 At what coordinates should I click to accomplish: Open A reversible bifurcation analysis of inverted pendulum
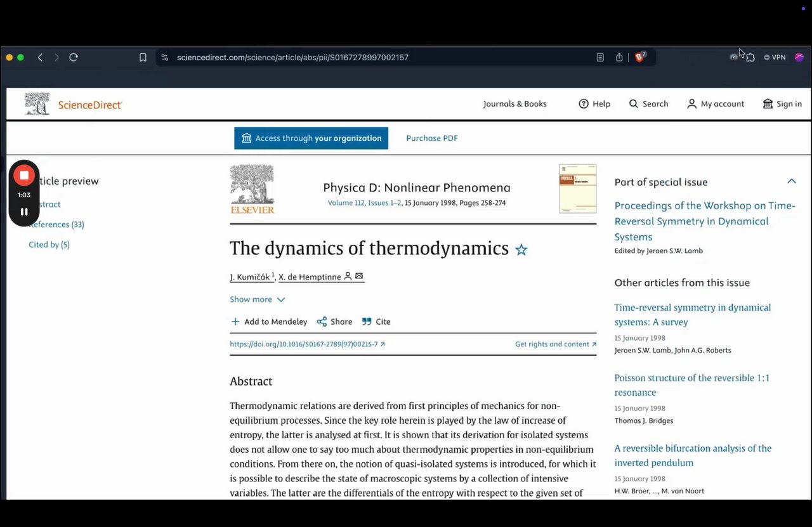[693, 455]
